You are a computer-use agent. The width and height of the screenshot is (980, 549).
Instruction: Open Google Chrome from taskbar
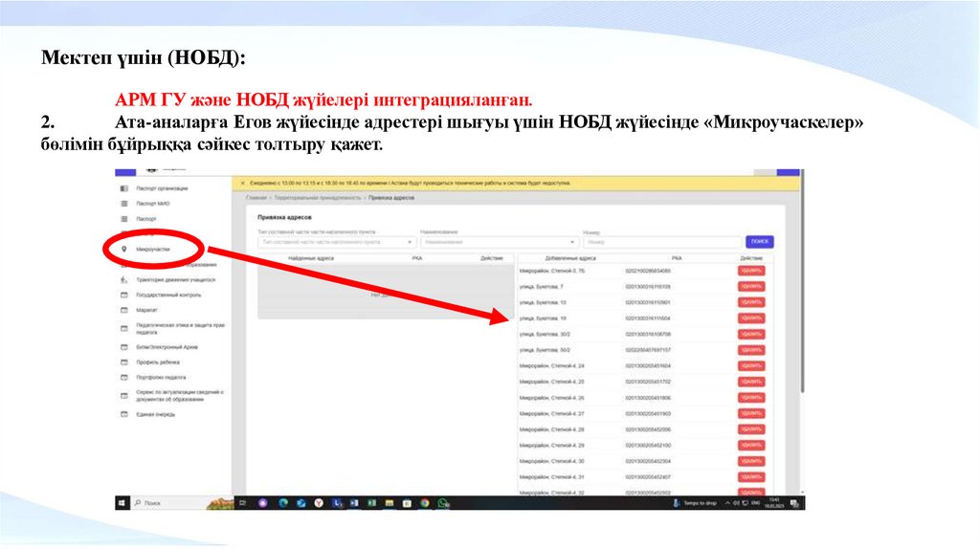(x=425, y=503)
